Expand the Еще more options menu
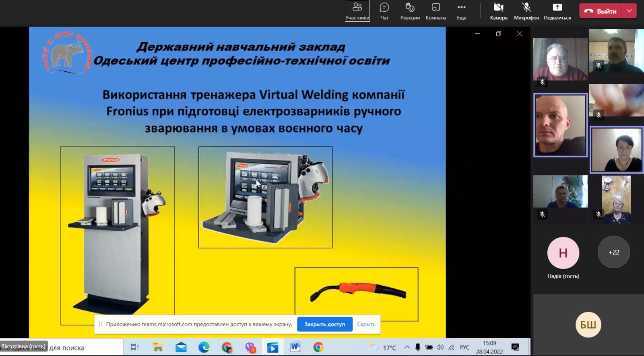Image resolution: width=644 pixels, height=356 pixels. pos(461,11)
